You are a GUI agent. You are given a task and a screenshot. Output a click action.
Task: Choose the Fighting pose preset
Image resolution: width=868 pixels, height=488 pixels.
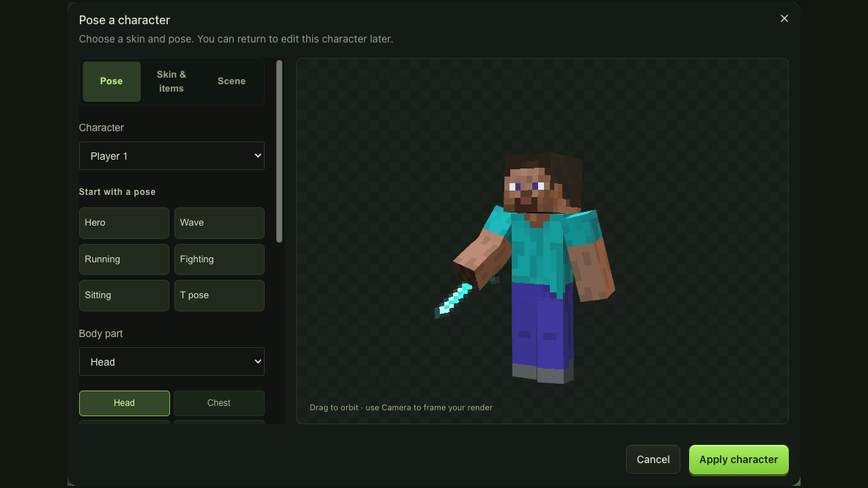(219, 259)
